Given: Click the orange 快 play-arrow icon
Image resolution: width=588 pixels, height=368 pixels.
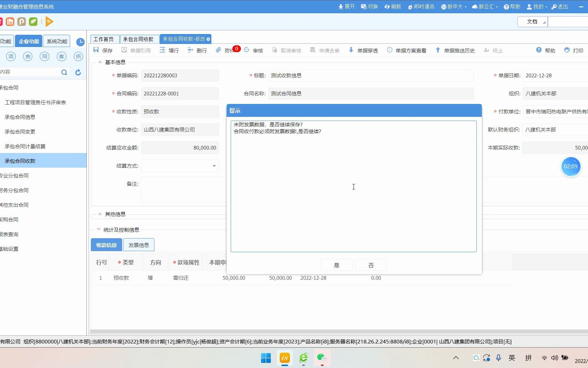Looking at the screenshot, I should (x=49, y=21).
